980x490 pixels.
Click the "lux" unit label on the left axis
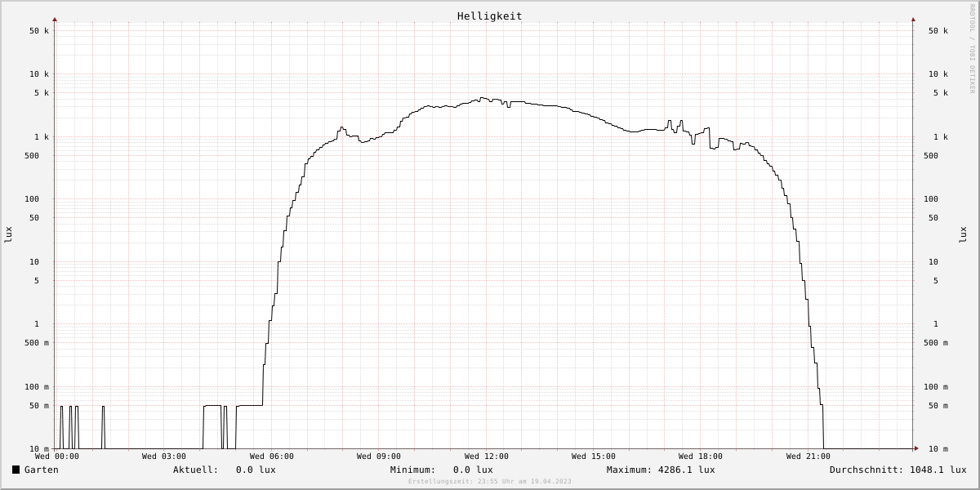[8, 234]
